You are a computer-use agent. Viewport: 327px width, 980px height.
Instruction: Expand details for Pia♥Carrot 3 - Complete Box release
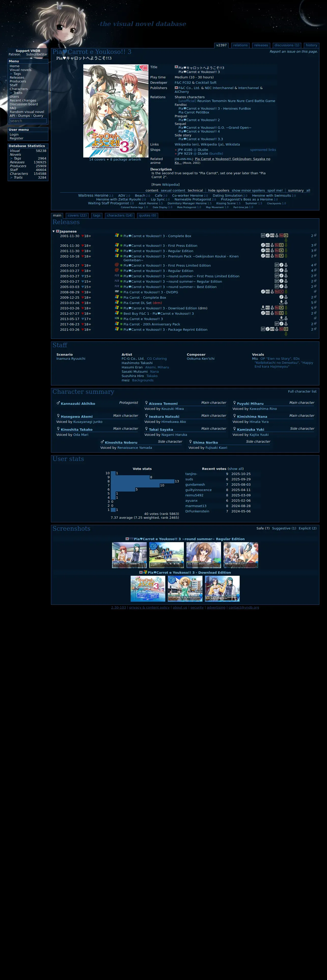(121, 236)
